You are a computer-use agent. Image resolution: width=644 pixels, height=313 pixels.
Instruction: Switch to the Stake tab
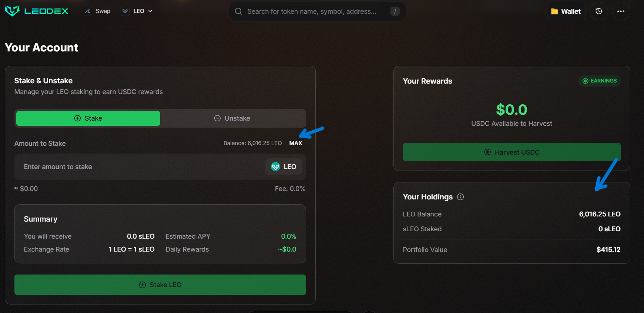88,118
